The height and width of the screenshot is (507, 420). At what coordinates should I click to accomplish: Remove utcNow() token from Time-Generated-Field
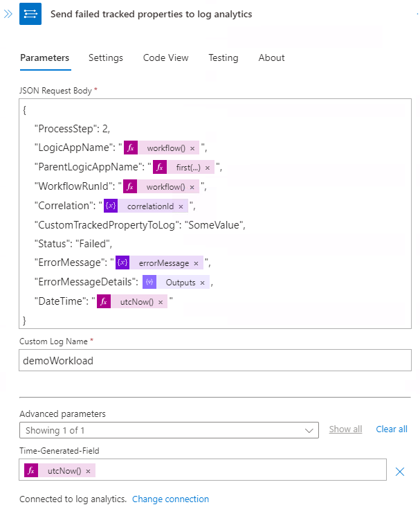[x=88, y=471]
